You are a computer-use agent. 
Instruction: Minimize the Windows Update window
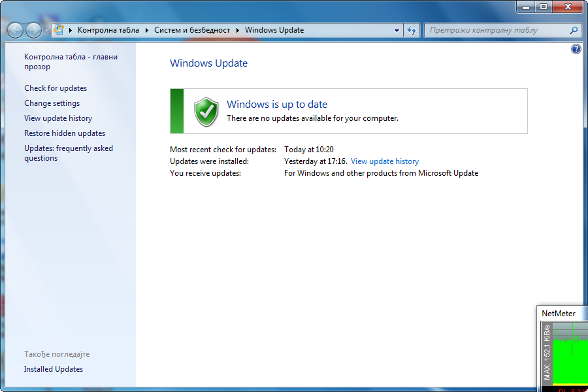[x=526, y=7]
